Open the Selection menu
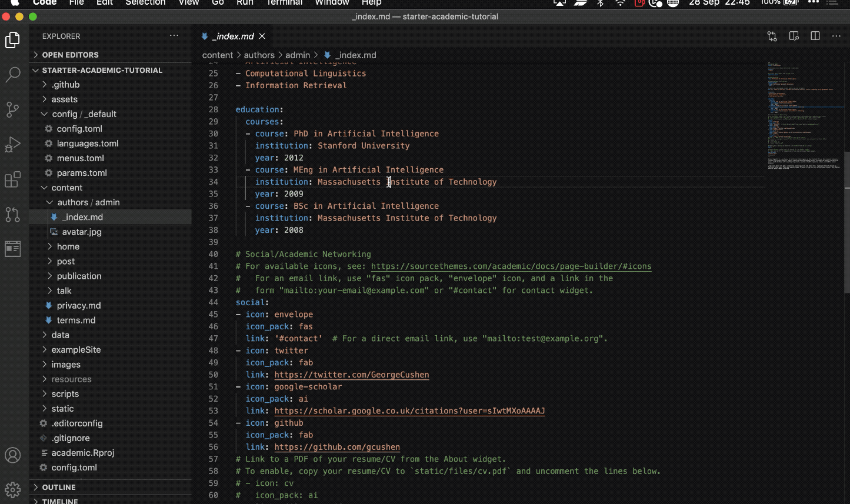The image size is (850, 504). pyautogui.click(x=145, y=3)
